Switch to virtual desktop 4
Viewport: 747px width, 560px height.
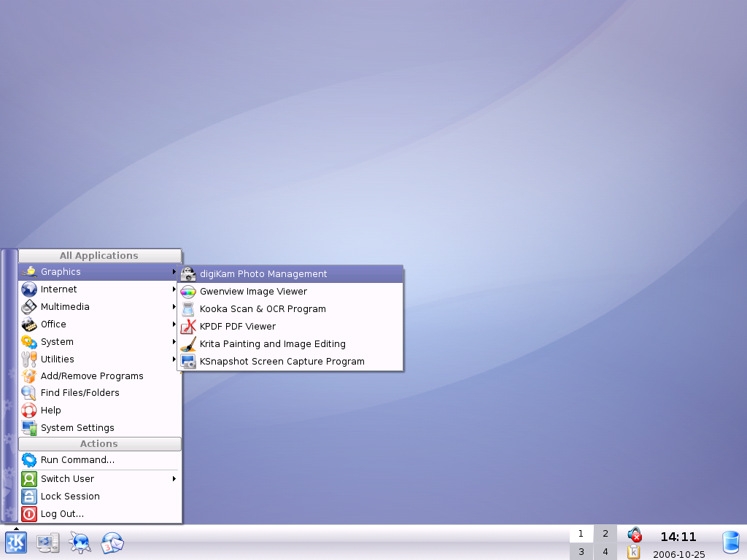pyautogui.click(x=605, y=552)
